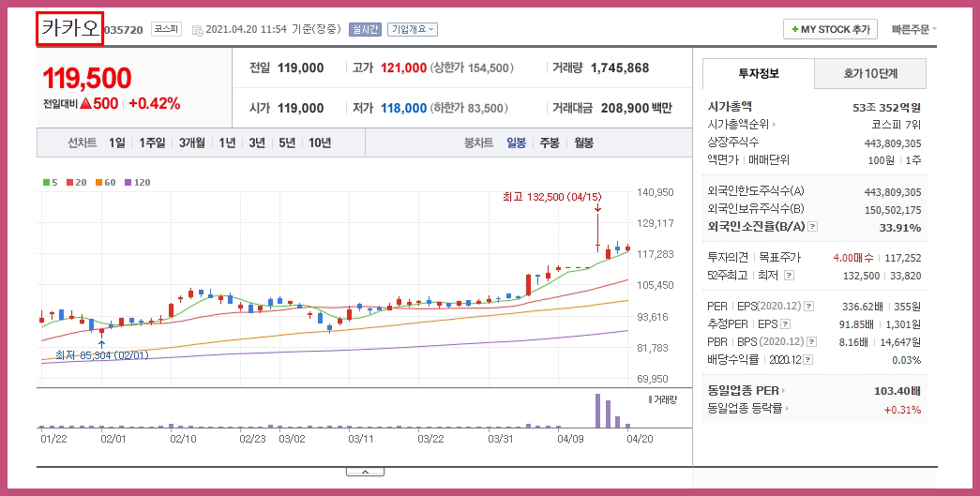Image resolution: width=980 pixels, height=496 pixels.
Task: Click the clock icon beside the timestamp
Action: coord(198,30)
